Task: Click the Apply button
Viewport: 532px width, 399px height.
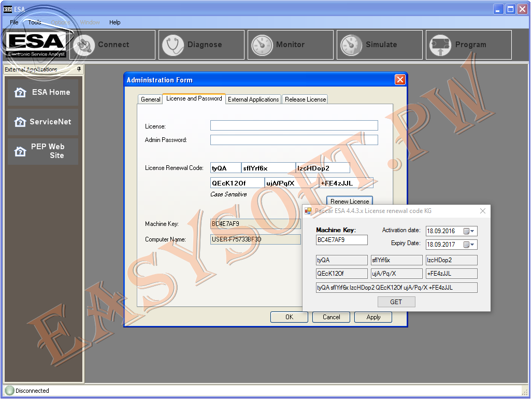Action: [x=373, y=317]
